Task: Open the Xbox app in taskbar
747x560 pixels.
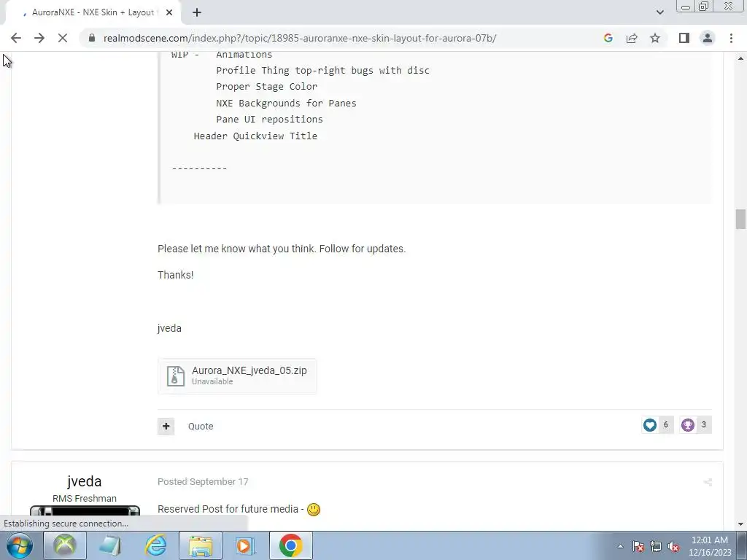Action: coord(65,545)
